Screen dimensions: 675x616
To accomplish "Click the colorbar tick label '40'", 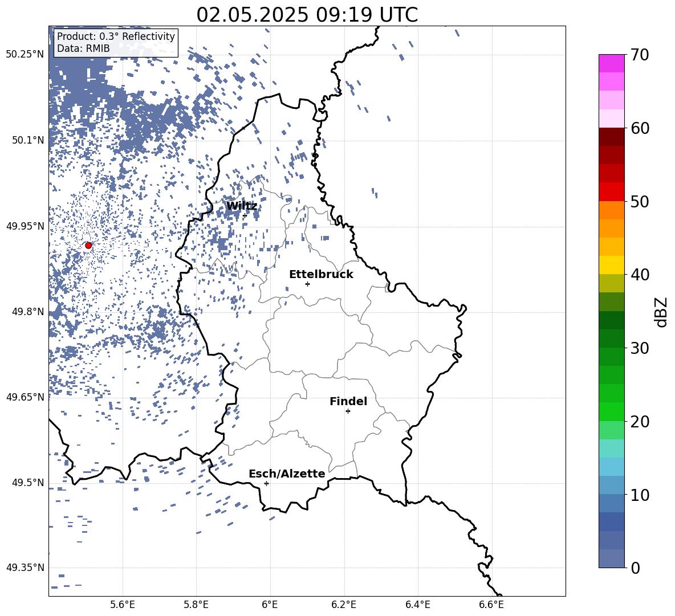I will pos(640,275).
